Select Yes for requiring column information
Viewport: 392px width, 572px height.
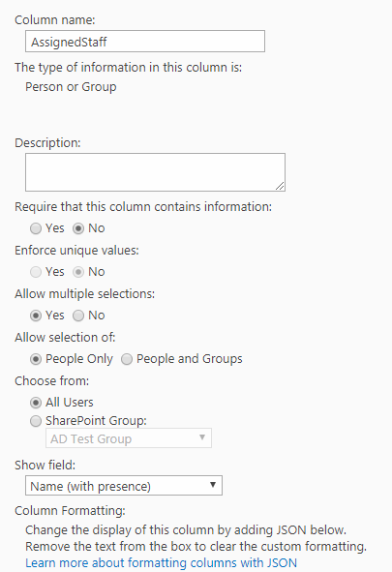click(x=36, y=228)
